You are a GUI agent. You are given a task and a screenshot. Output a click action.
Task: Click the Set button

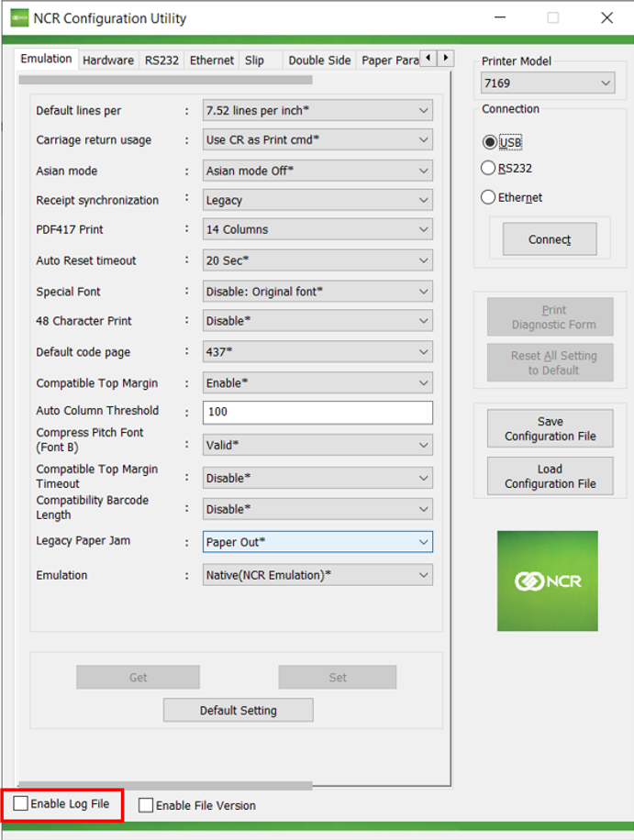coord(338,677)
